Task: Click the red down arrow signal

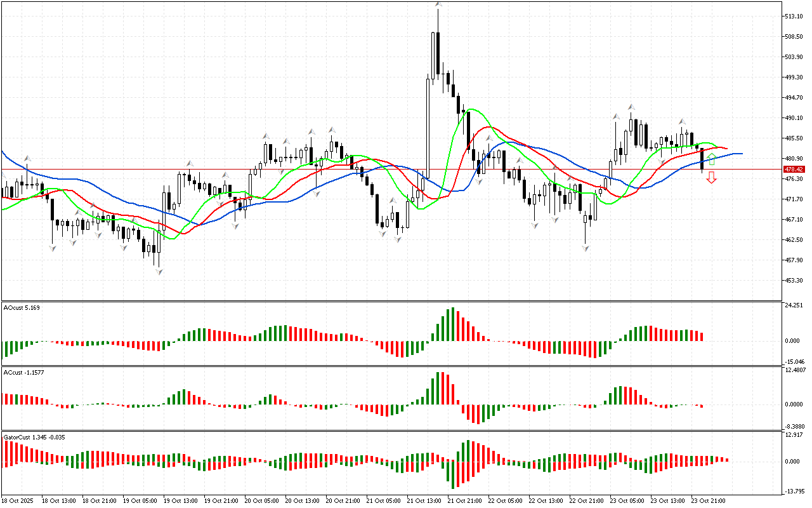Action: pos(712,178)
